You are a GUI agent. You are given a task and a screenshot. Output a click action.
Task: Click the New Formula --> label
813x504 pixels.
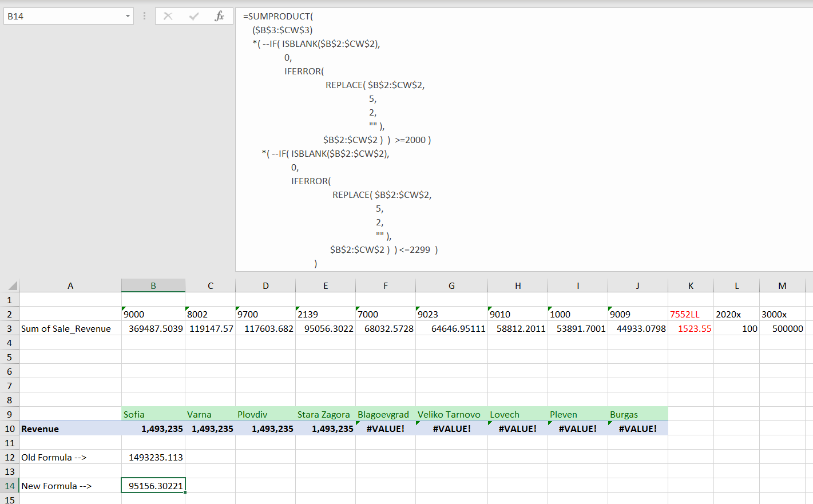pos(70,486)
